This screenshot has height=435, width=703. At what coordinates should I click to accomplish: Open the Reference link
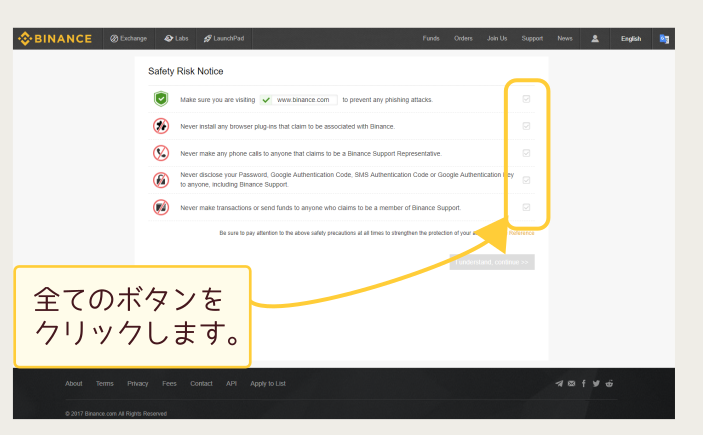pos(521,233)
